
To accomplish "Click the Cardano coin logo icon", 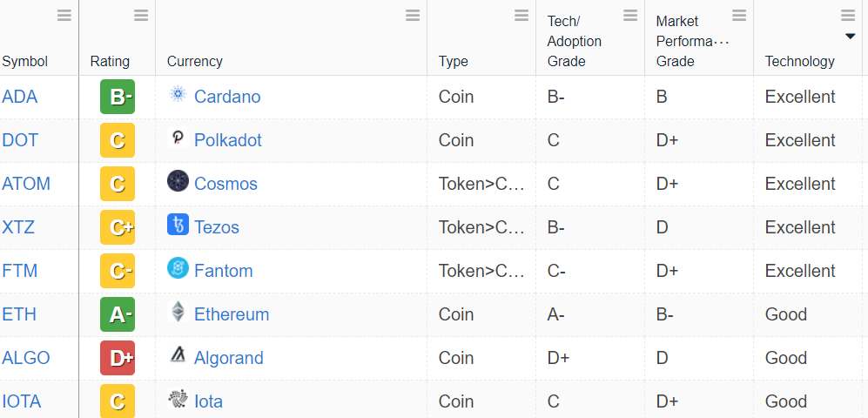I will click(x=178, y=95).
